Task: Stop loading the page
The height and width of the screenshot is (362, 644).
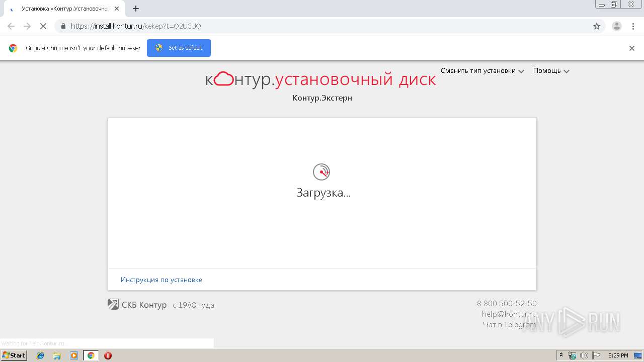Action: [x=43, y=26]
